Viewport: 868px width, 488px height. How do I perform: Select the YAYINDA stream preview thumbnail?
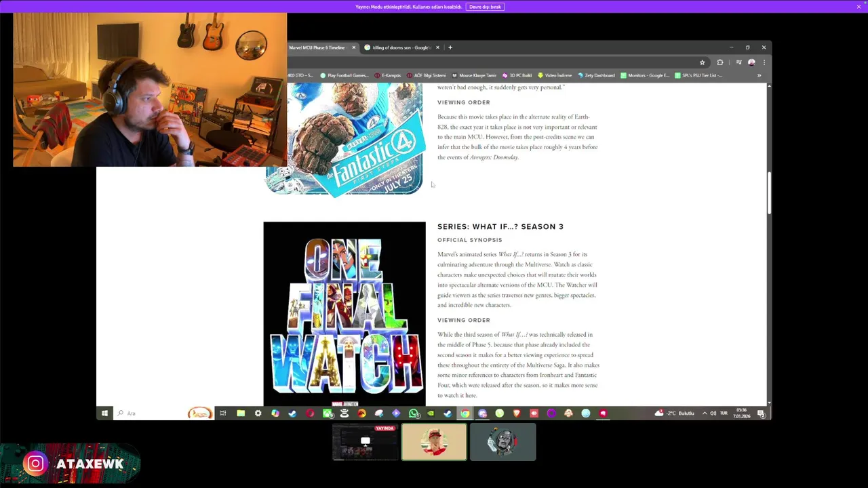[x=366, y=442]
